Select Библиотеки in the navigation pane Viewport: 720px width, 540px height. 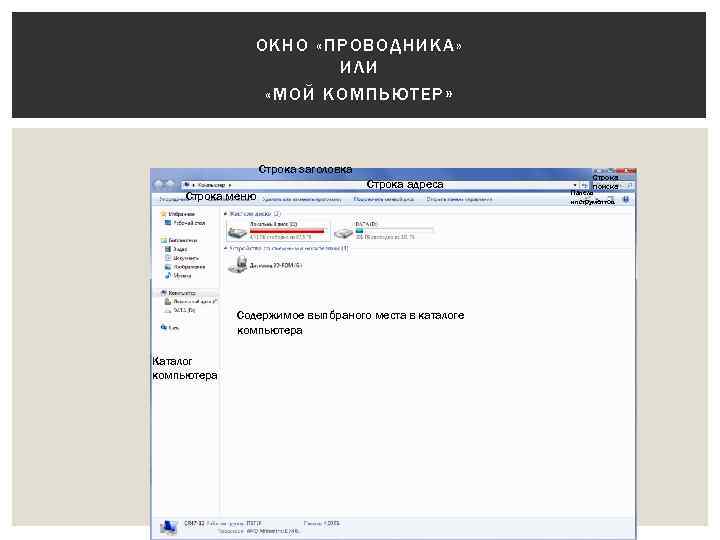179,240
